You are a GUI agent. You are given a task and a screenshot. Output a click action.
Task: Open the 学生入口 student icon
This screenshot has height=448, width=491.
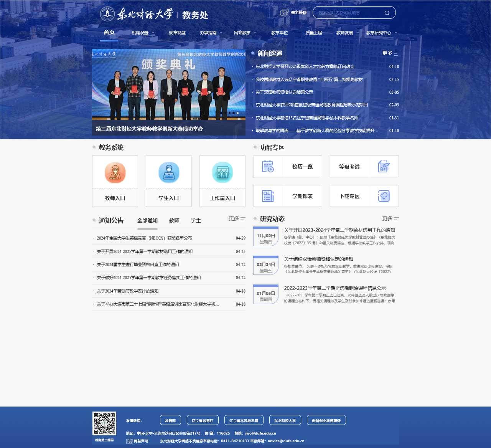169,172
